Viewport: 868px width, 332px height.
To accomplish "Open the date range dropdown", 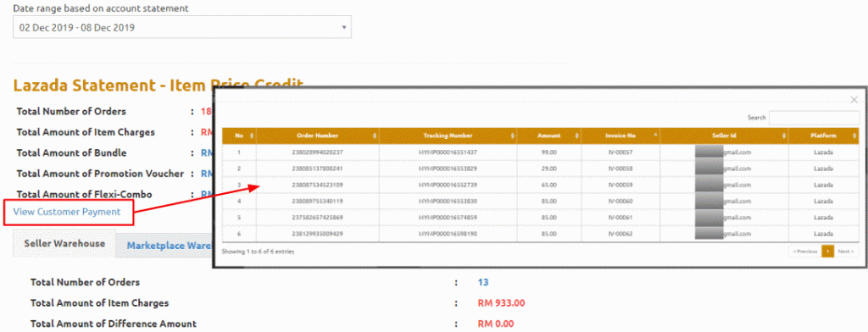I will [182, 27].
